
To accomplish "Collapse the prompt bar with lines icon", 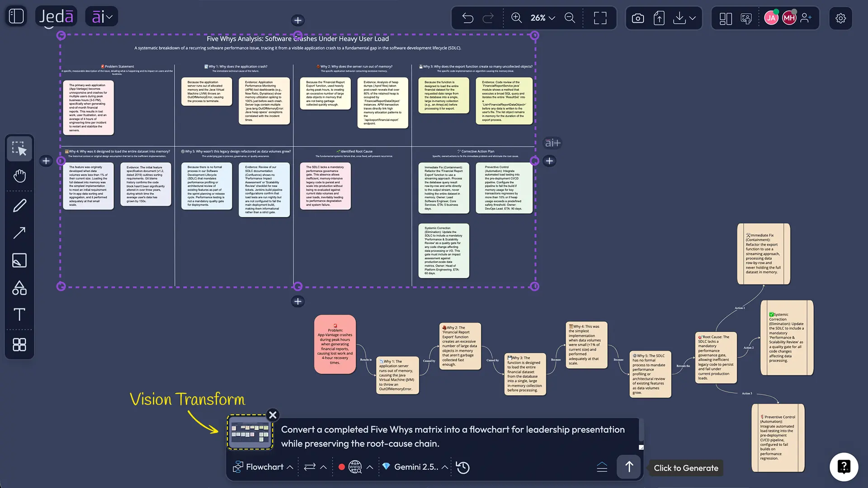I will pyautogui.click(x=602, y=467).
